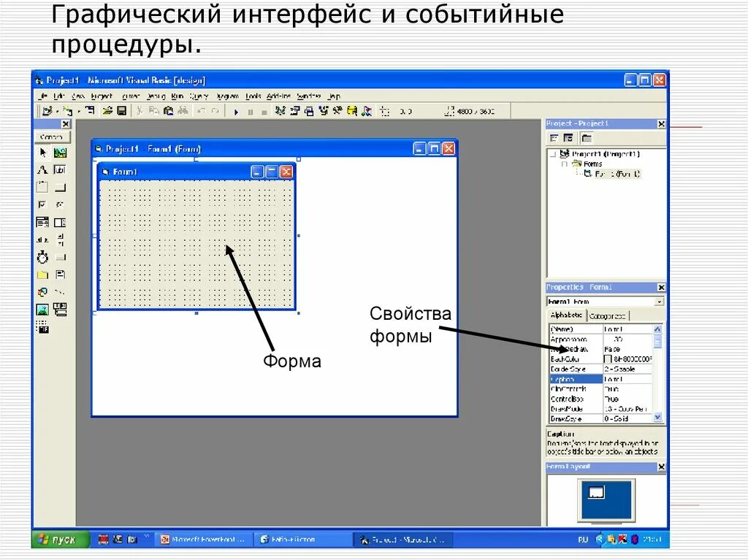The width and height of the screenshot is (748, 560).
Task: Open the Properties Window toolbar icon
Action: click(295, 111)
